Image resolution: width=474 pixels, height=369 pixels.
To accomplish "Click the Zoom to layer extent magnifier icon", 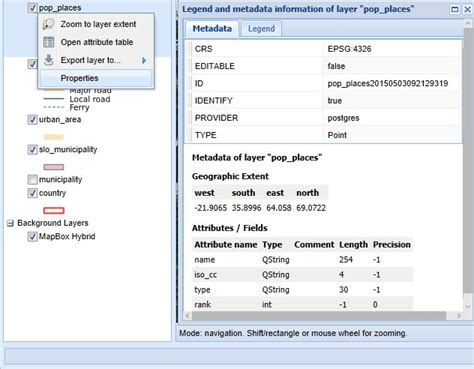I will click(49, 24).
